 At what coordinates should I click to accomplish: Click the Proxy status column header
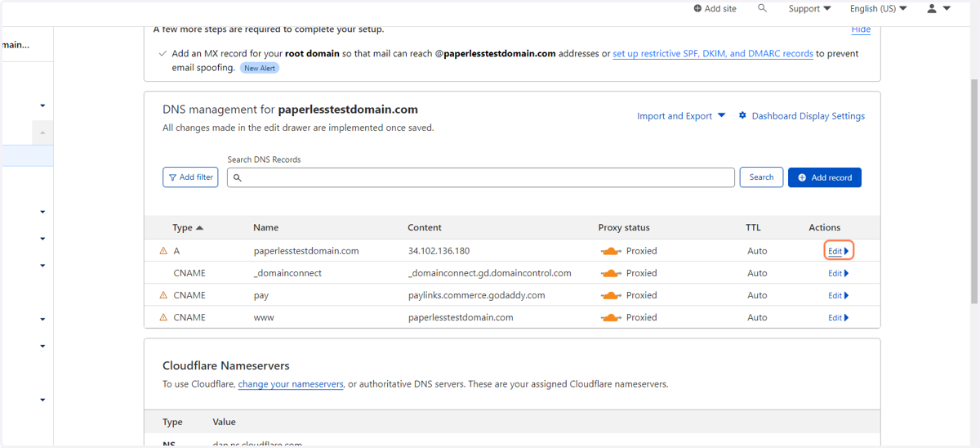point(624,227)
